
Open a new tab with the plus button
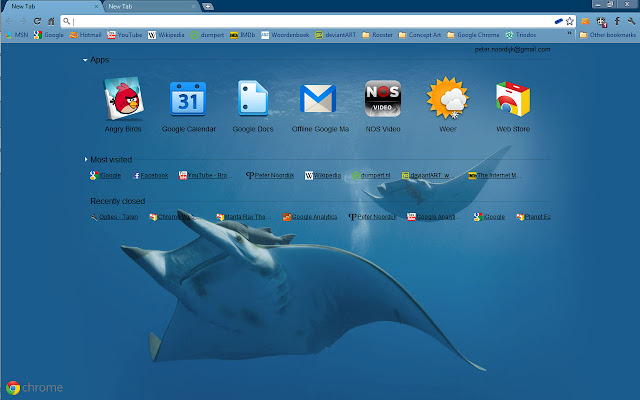click(x=207, y=6)
